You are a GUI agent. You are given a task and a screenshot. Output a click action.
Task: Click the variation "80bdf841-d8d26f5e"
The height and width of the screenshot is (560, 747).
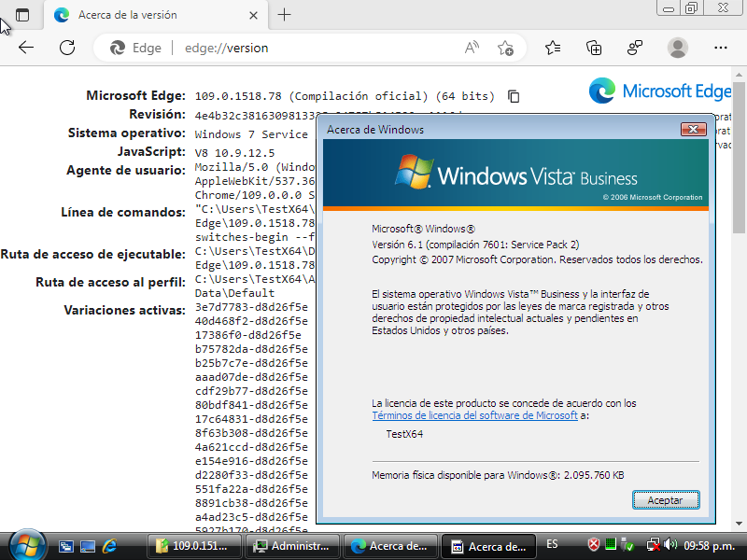tap(251, 405)
